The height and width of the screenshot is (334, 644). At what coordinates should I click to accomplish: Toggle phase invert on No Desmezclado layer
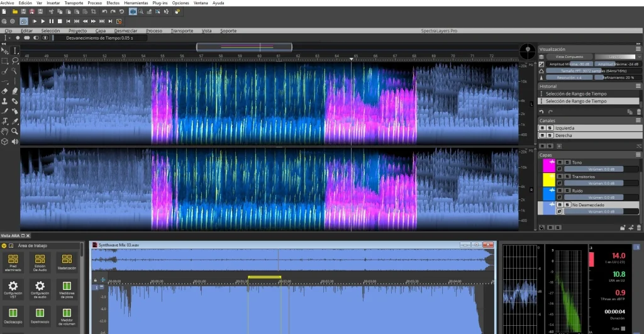pyautogui.click(x=559, y=211)
